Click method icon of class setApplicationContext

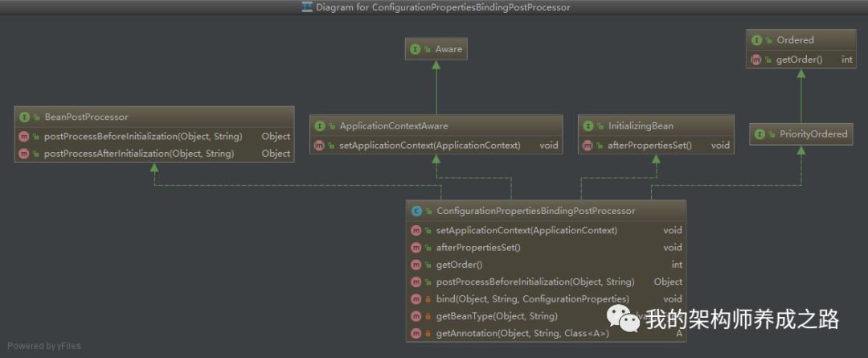[416, 230]
